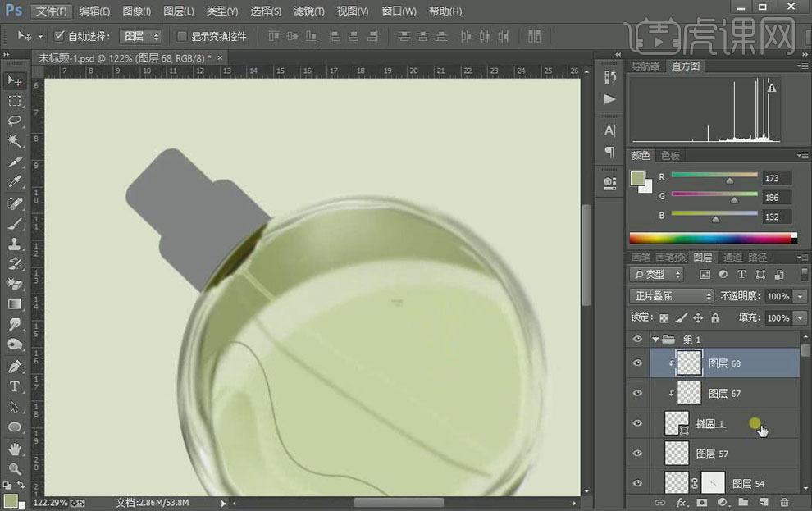Viewport: 812px width, 511px height.
Task: Open the 正片叠底 blend mode dropdown
Action: pos(671,296)
